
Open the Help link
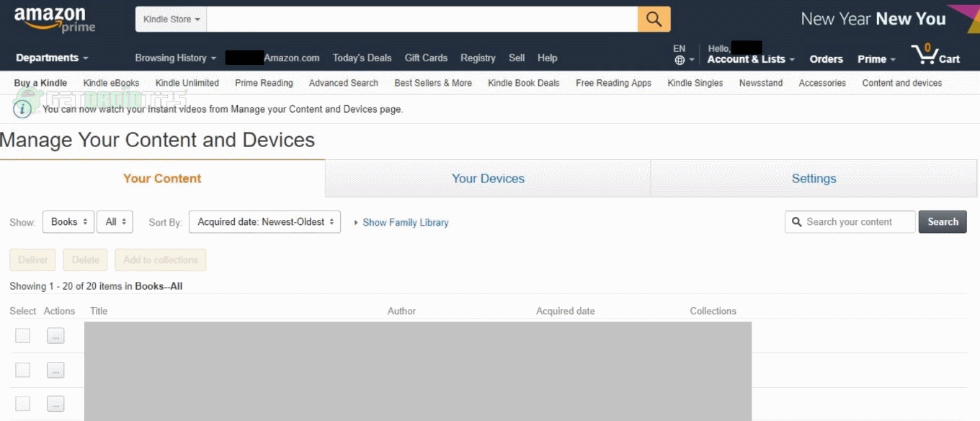pos(548,58)
